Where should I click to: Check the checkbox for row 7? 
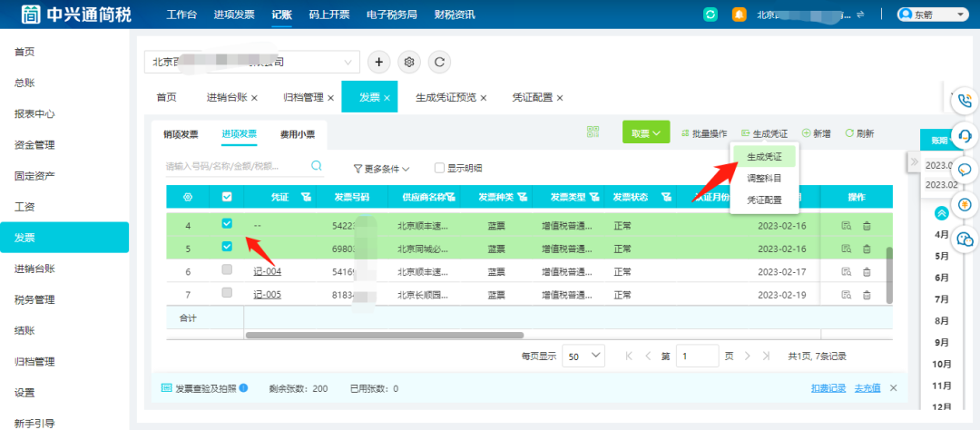click(x=227, y=292)
